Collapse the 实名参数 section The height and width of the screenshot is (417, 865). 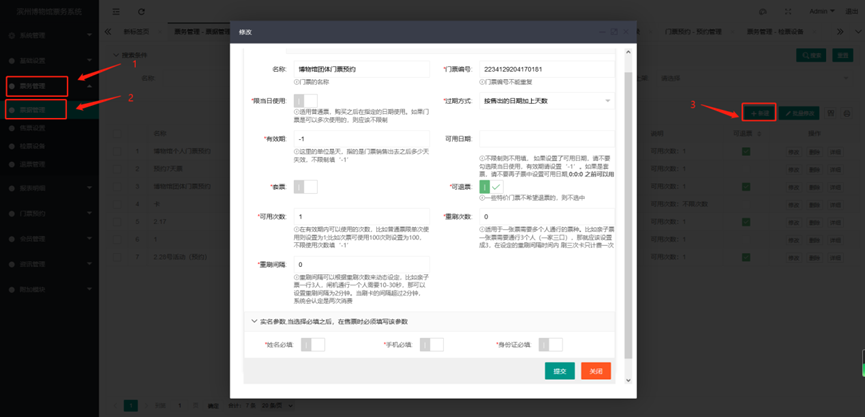click(254, 322)
